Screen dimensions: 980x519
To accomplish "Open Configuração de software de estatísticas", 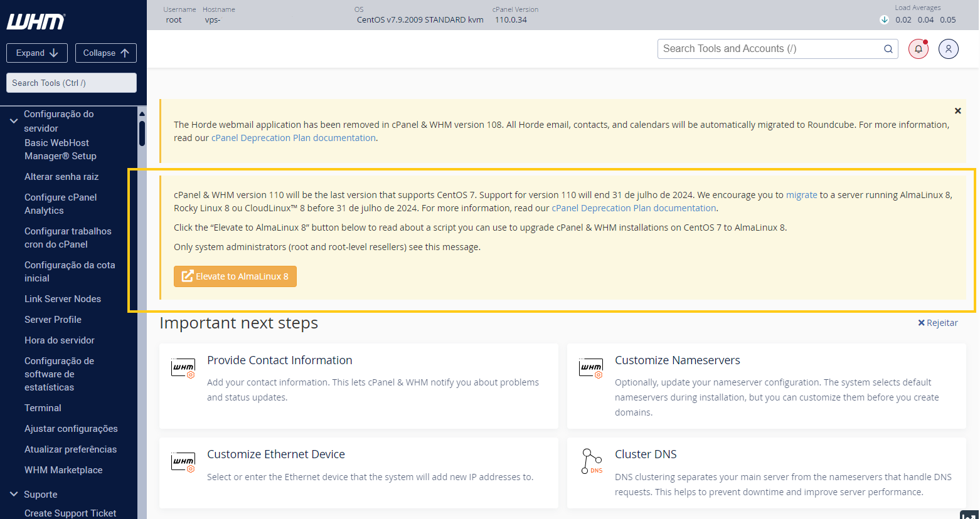I will coord(59,374).
